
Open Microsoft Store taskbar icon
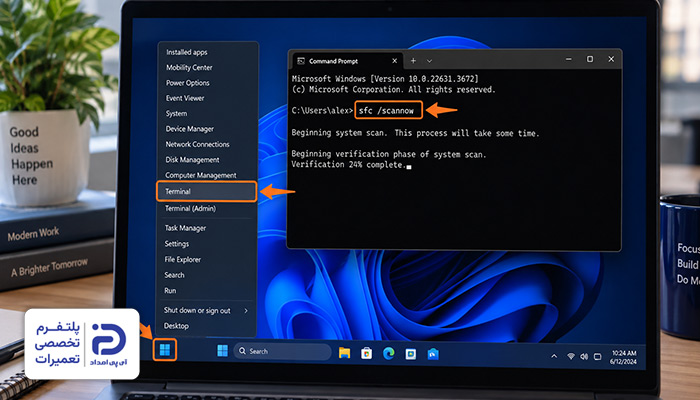367,354
